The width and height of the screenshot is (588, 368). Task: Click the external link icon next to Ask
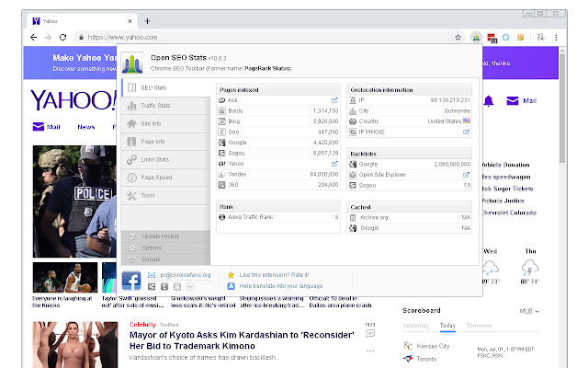click(334, 99)
